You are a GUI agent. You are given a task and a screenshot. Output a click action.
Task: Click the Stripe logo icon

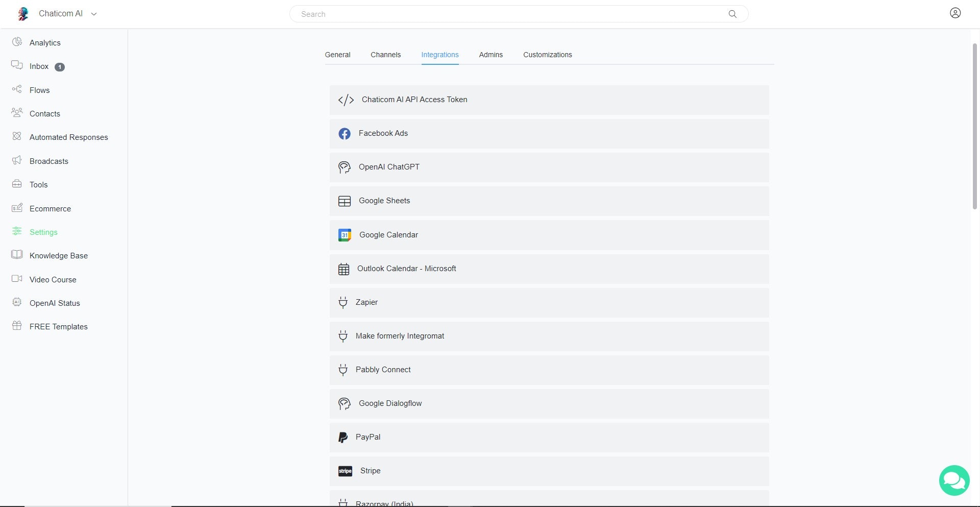[x=345, y=471]
